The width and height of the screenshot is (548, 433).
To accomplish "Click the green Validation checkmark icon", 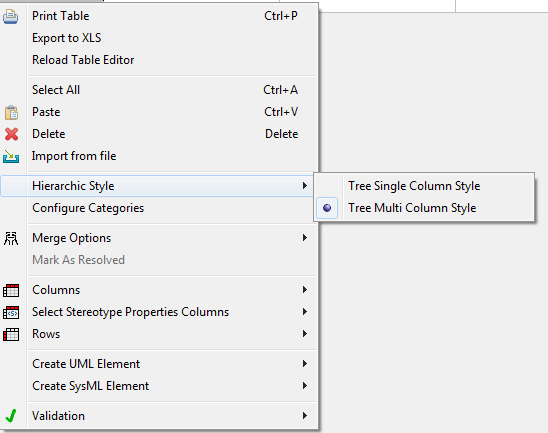I will (11, 416).
